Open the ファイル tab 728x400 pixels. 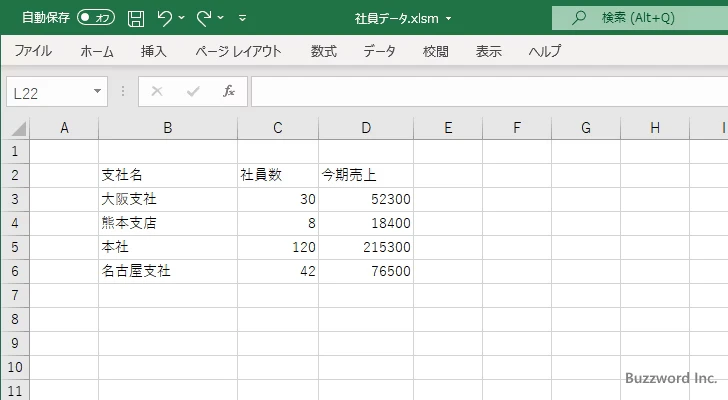[x=33, y=51]
